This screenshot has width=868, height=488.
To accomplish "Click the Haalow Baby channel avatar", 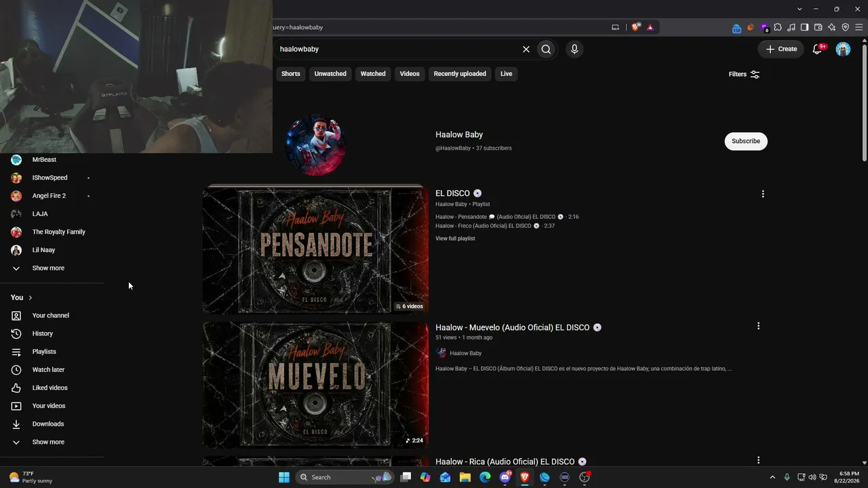I will 315,144.
